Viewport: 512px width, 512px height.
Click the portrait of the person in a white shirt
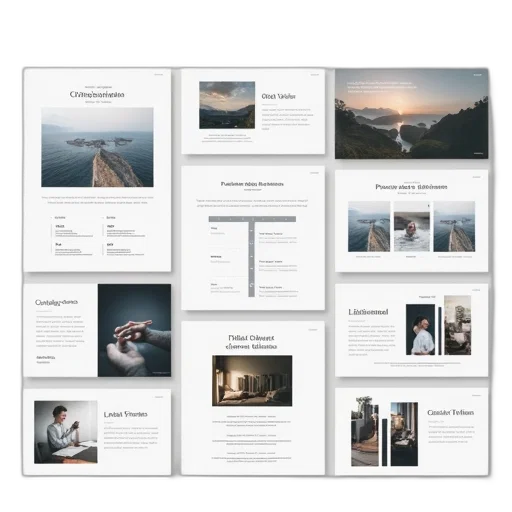point(420,330)
